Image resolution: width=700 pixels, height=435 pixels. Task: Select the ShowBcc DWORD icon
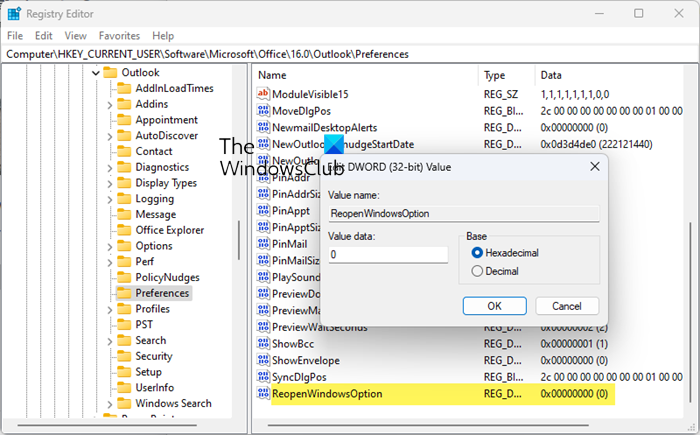pos(263,343)
